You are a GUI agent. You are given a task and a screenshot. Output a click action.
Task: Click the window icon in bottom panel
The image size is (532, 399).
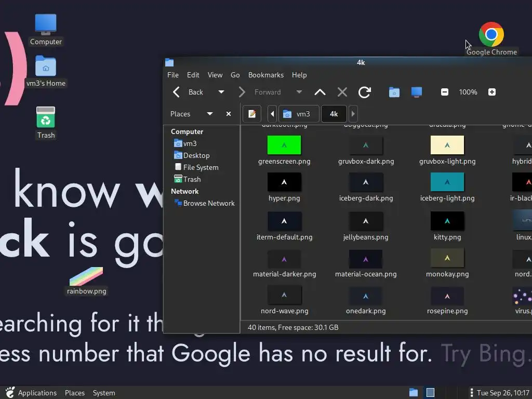point(430,393)
